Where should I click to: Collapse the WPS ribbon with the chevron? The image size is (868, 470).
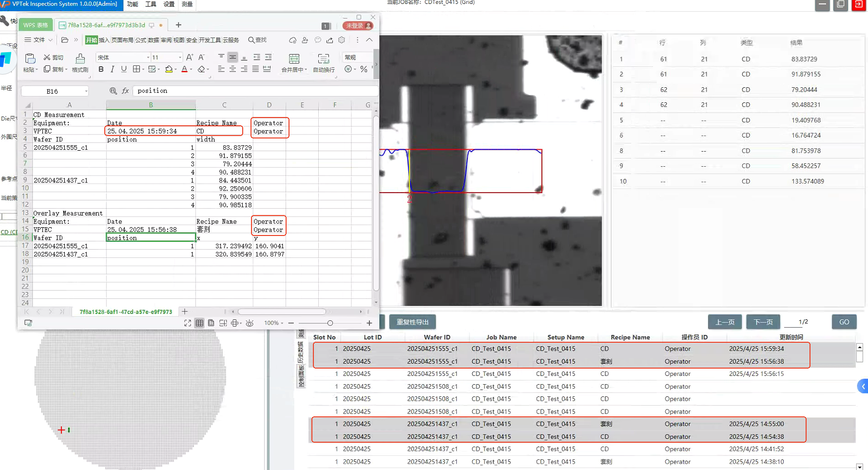coord(369,40)
